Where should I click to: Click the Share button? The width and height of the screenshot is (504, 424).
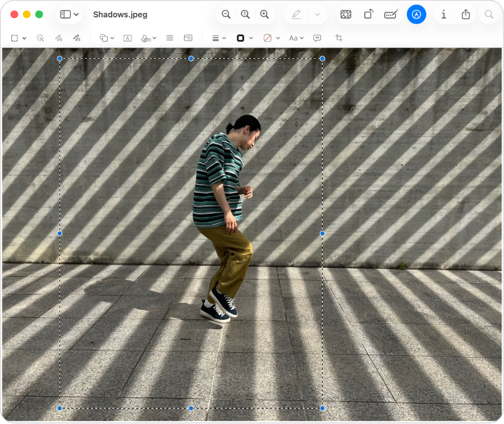[465, 14]
